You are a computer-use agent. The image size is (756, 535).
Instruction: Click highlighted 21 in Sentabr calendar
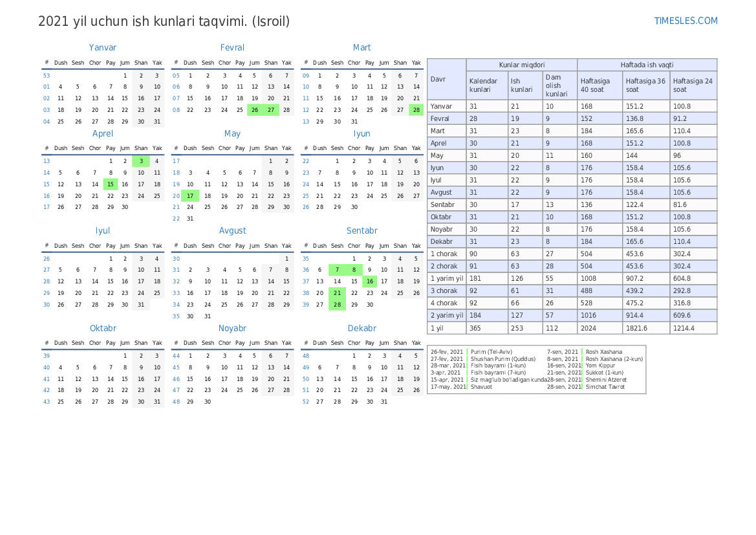(x=337, y=293)
